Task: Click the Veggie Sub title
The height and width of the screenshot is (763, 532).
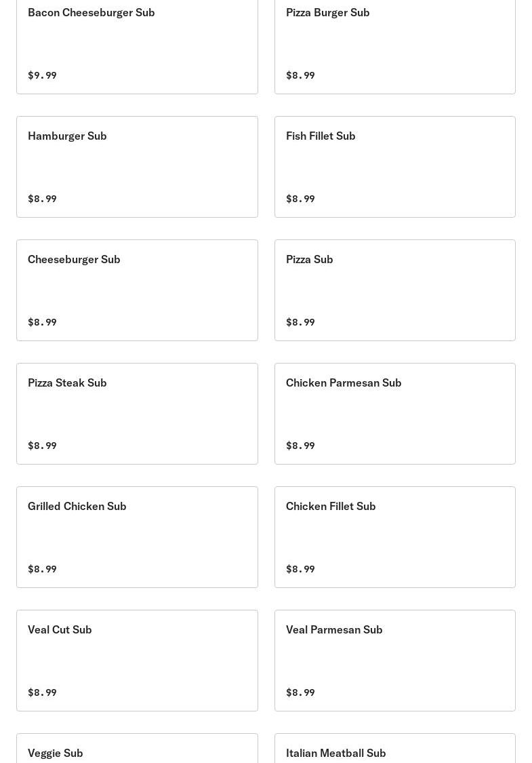Action: tap(56, 753)
